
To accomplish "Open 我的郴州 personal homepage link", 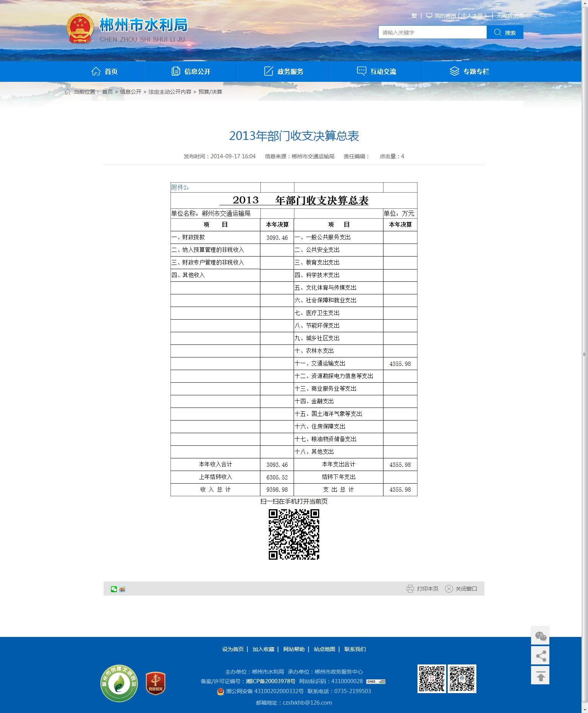I will tap(460, 16).
